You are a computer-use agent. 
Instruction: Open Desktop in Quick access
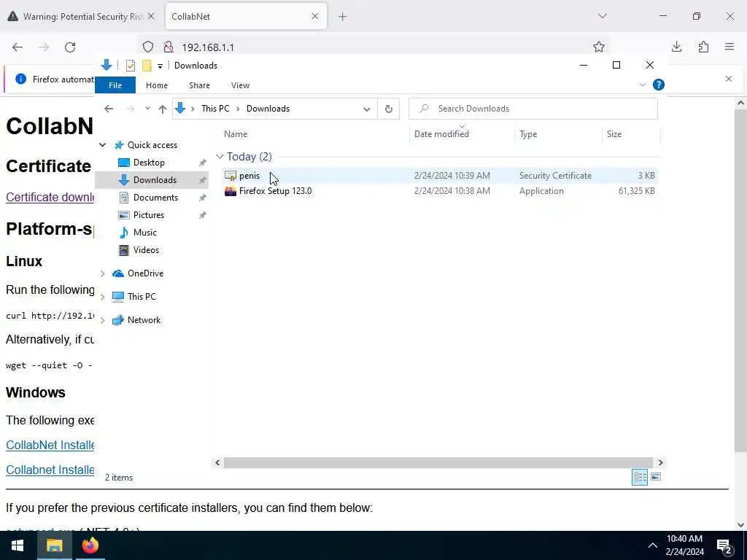click(x=149, y=163)
